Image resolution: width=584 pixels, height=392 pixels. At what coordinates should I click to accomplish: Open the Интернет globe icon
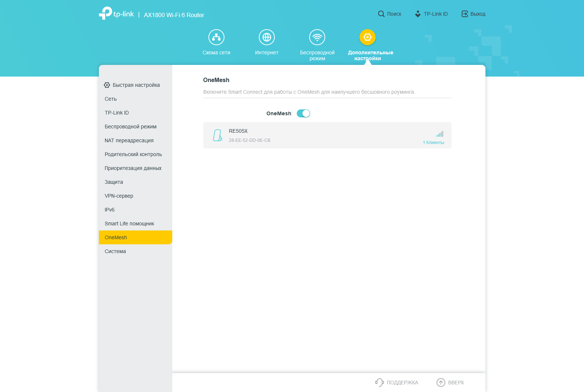point(267,37)
